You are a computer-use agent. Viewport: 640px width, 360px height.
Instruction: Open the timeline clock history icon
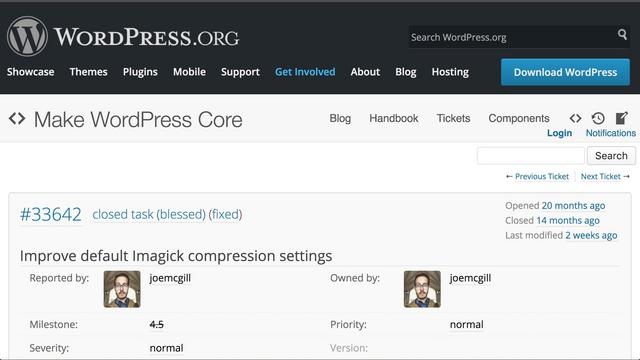(598, 118)
